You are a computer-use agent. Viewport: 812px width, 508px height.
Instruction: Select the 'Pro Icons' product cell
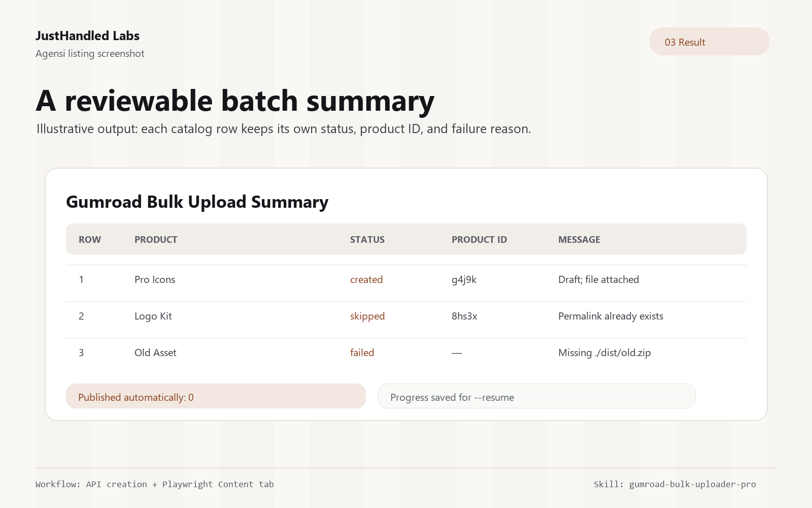coord(155,279)
